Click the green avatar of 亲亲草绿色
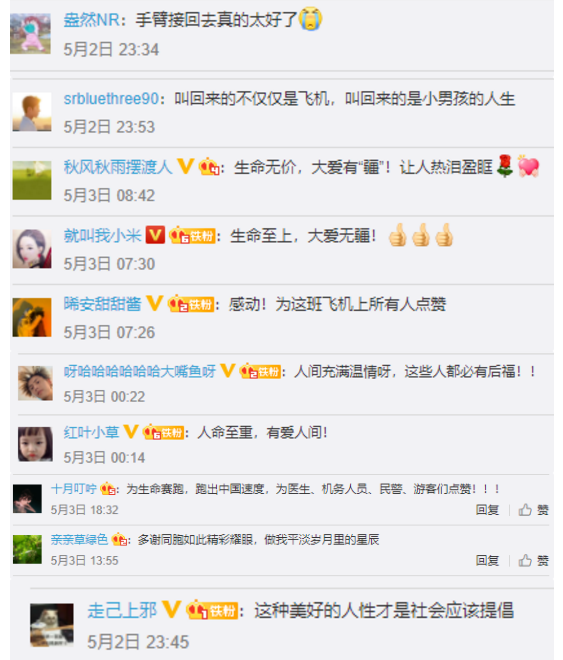Image resolution: width=563 pixels, height=660 pixels. [x=27, y=549]
